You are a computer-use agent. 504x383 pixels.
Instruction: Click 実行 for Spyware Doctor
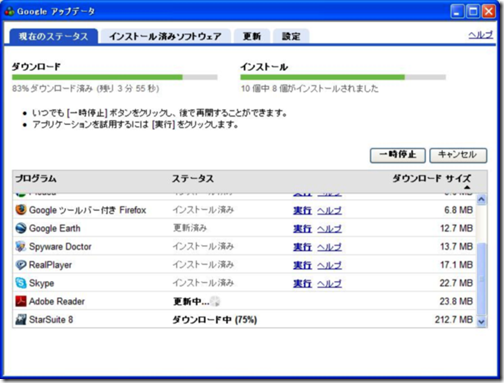(x=302, y=247)
